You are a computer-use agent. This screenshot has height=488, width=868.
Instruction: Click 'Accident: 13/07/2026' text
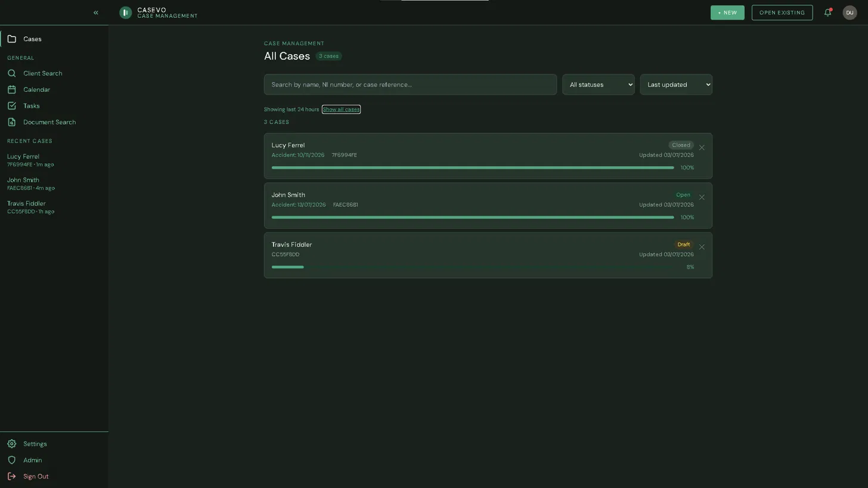[299, 205]
